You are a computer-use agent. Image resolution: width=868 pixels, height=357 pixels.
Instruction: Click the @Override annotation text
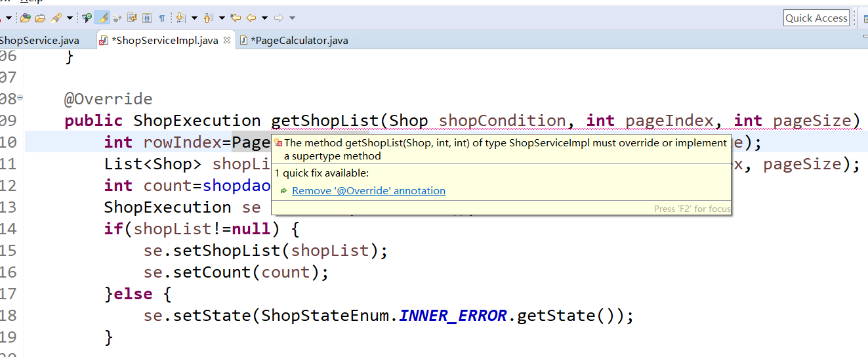pyautogui.click(x=108, y=99)
